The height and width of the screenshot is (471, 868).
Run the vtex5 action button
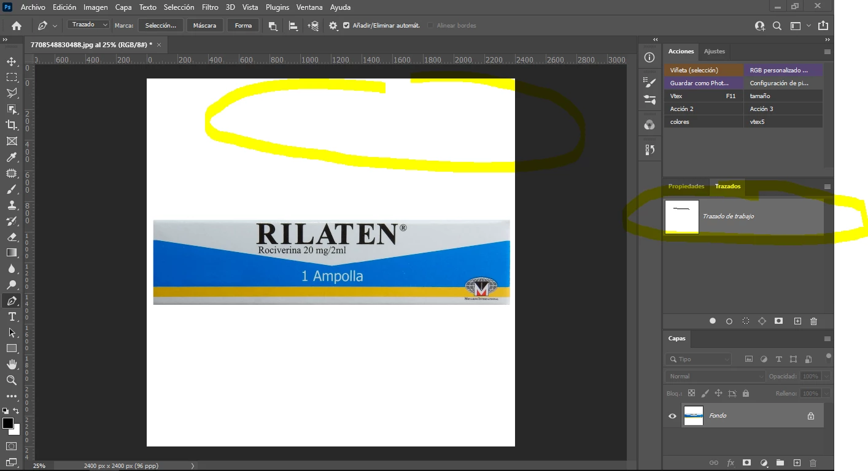pos(783,121)
